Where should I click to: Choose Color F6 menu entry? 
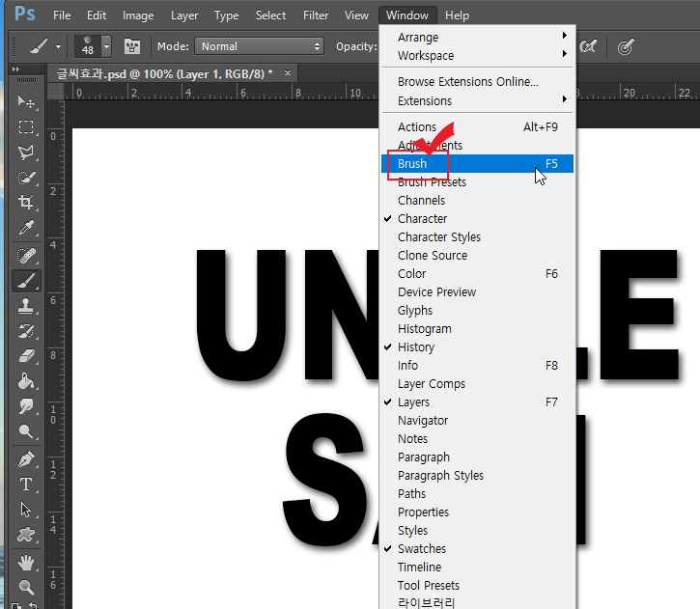(x=477, y=273)
